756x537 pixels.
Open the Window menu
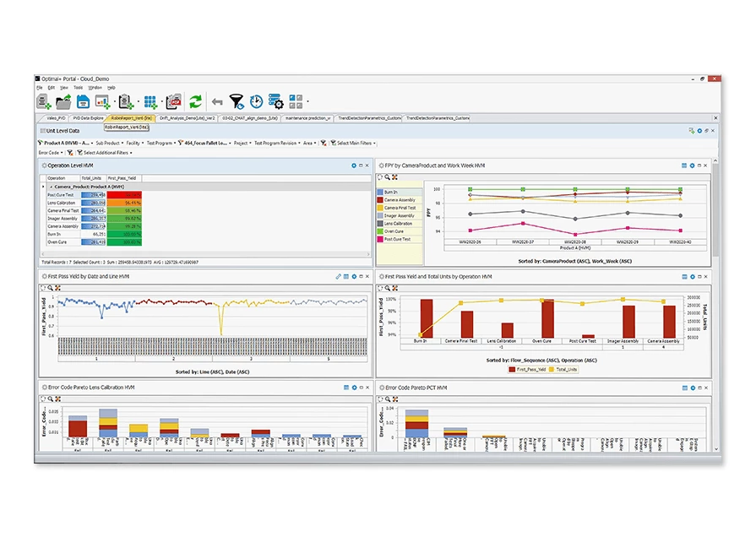[x=95, y=88]
